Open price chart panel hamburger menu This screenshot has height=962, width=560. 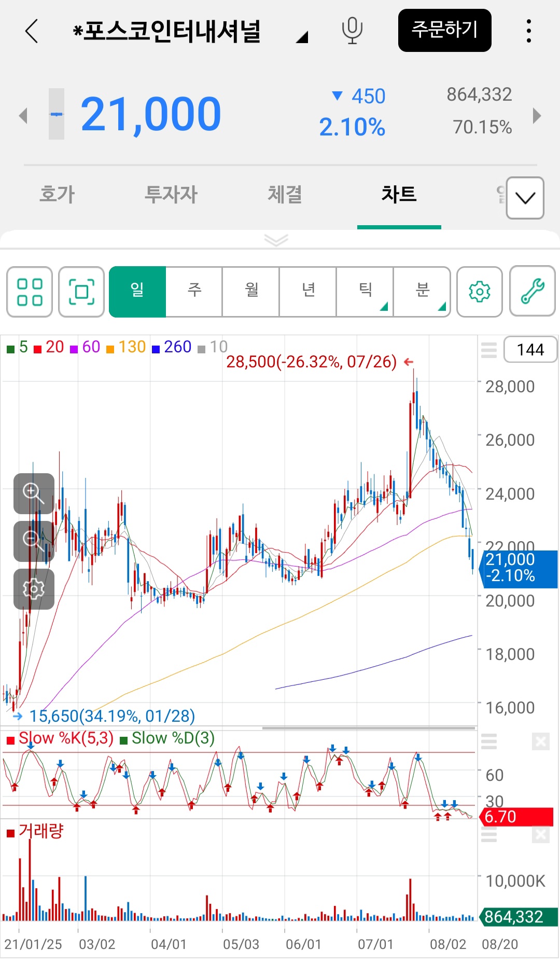click(x=489, y=350)
